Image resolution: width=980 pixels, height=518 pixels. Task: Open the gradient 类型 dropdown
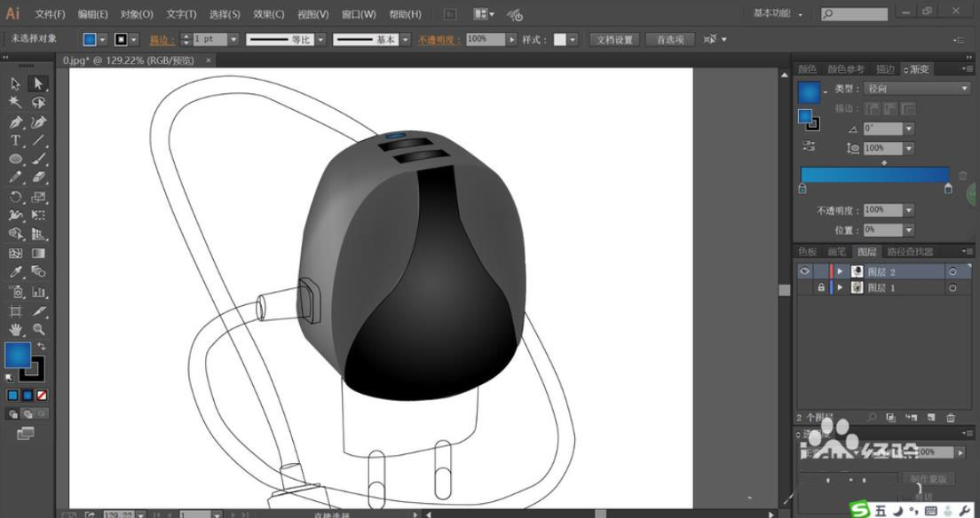coord(917,89)
